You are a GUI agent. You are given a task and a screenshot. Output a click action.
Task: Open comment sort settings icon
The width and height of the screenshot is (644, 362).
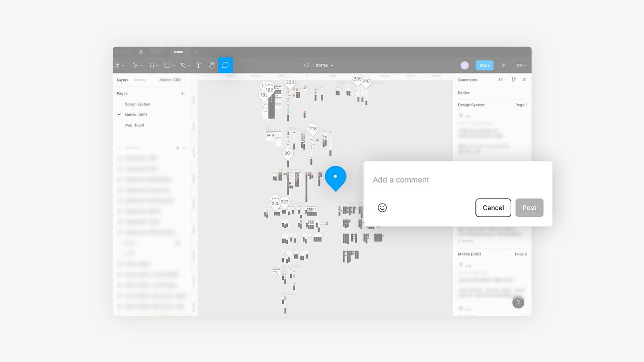(514, 79)
